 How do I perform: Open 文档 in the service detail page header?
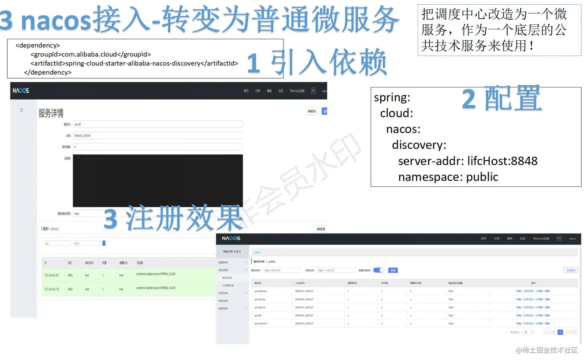[x=257, y=91]
